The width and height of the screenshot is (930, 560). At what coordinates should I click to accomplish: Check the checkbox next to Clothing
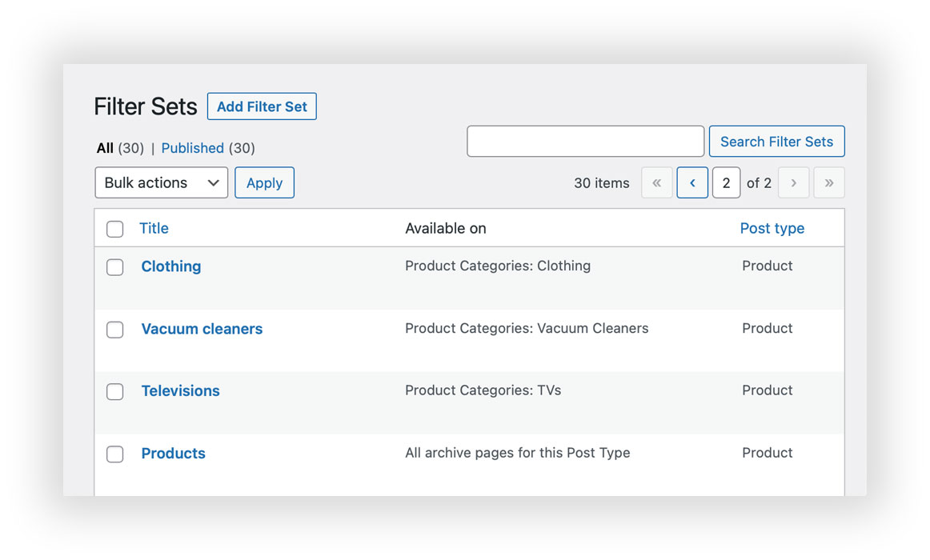[x=114, y=267]
